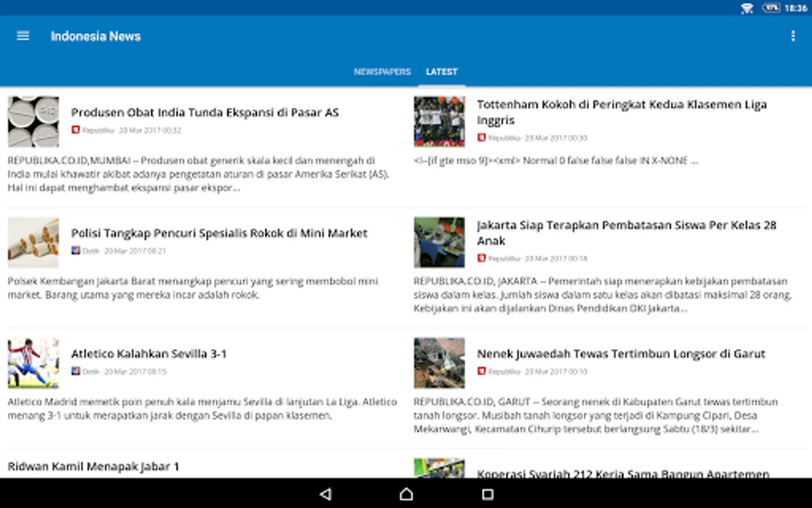Click date 'Detik · 20 Mar 2017 00:15'
This screenshot has height=508, width=812.
[124, 372]
